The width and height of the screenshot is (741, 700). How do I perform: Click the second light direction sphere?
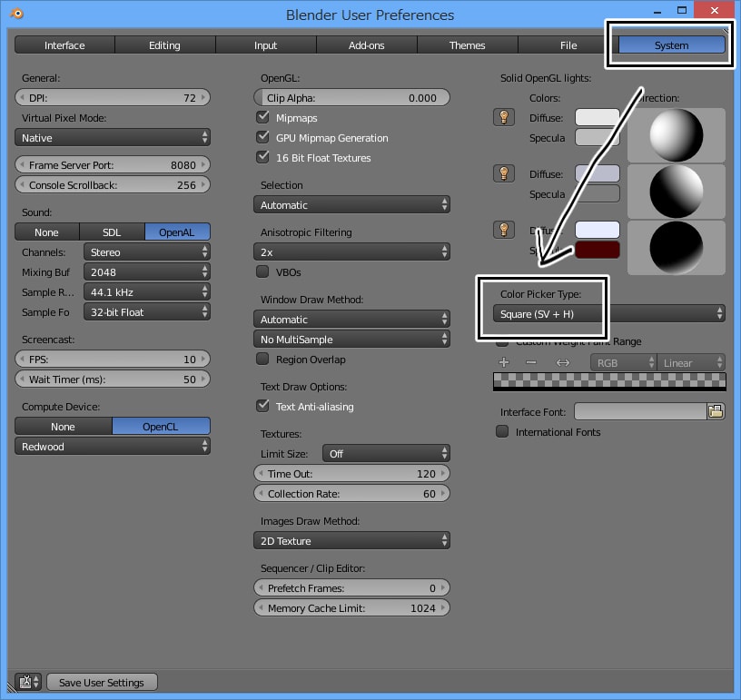click(x=677, y=192)
